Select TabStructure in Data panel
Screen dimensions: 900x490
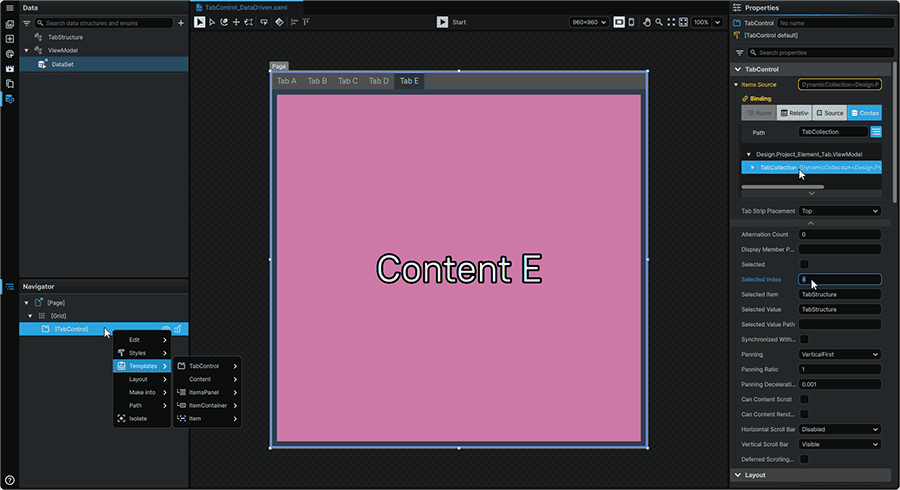coord(65,37)
